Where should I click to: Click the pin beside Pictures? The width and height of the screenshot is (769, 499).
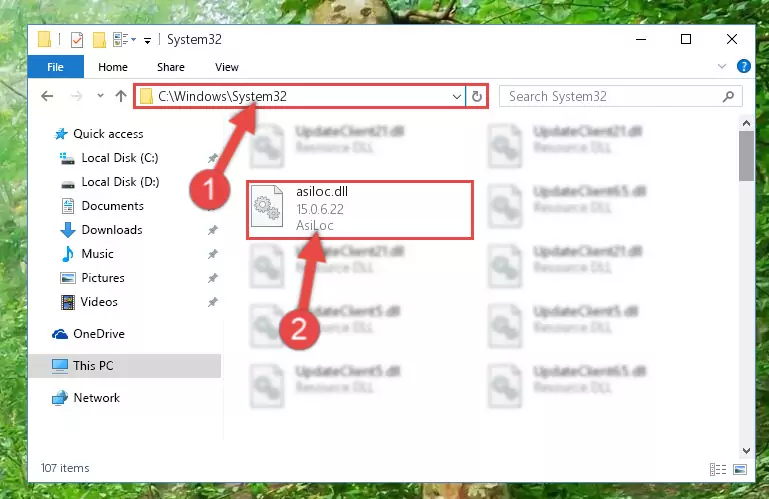tap(212, 278)
